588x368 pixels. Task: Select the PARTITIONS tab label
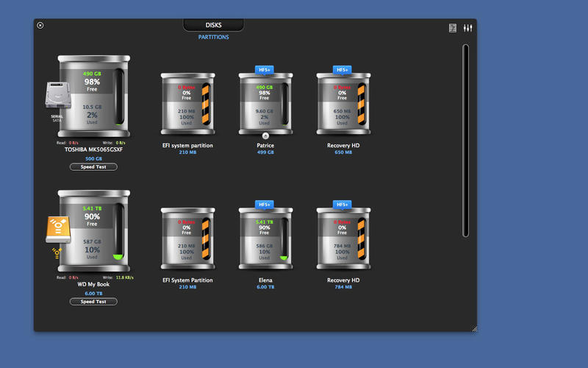(214, 37)
